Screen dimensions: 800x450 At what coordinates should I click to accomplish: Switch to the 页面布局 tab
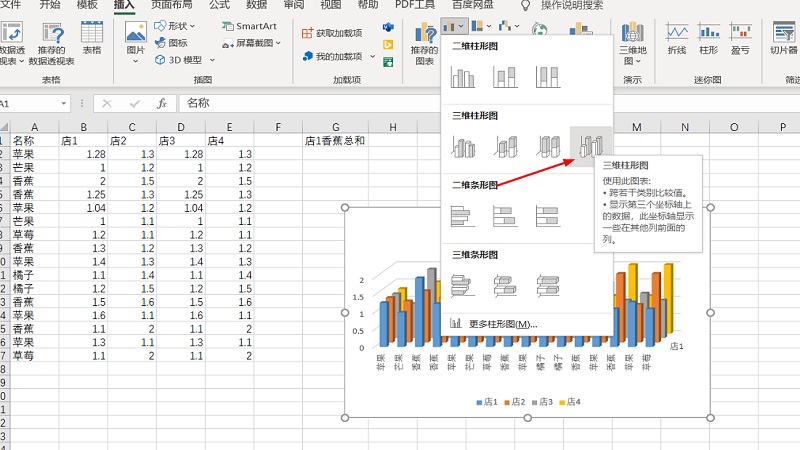click(171, 5)
